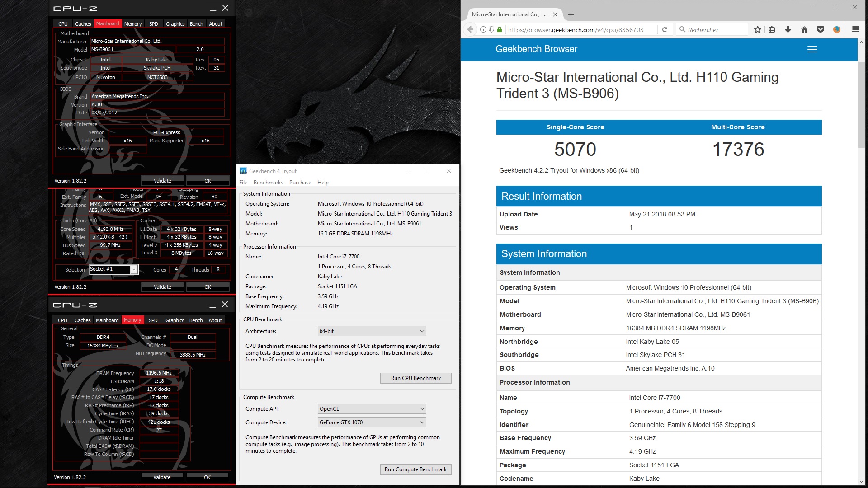
Task: Open Graphics tab in top CPU-Z window
Action: (175, 24)
